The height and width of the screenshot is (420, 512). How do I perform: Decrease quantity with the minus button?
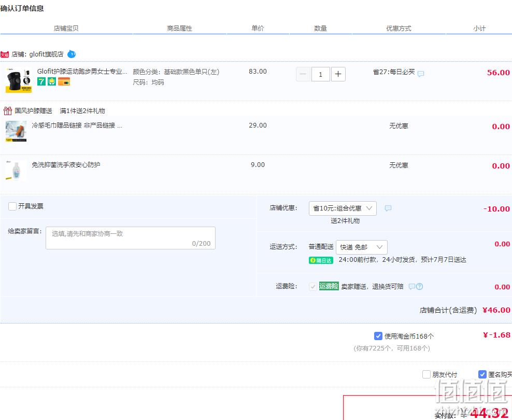pos(303,74)
